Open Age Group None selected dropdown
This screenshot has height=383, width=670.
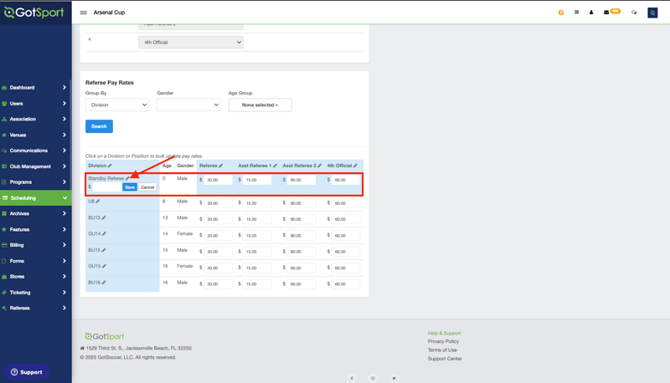260,105
